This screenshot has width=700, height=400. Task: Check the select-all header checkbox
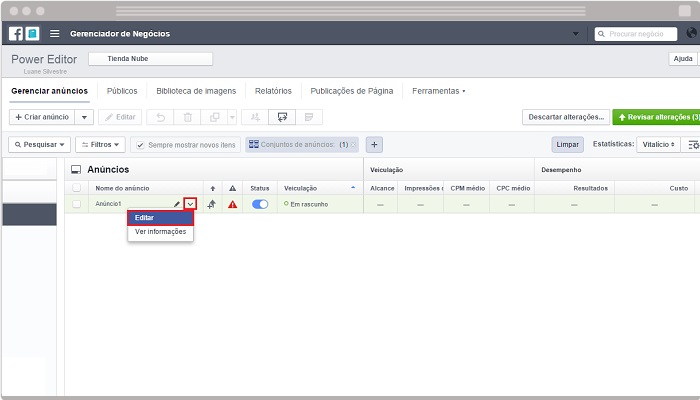[77, 188]
